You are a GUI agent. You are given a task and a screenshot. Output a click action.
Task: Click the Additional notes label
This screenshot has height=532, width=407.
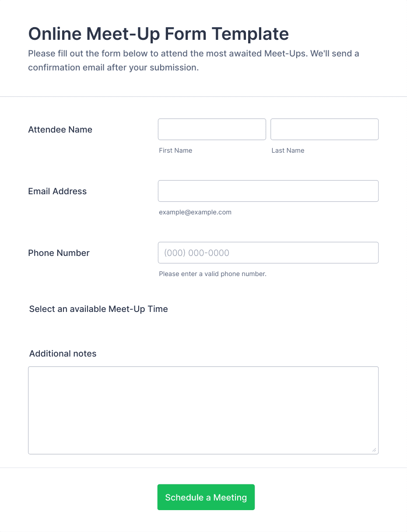pyautogui.click(x=63, y=353)
